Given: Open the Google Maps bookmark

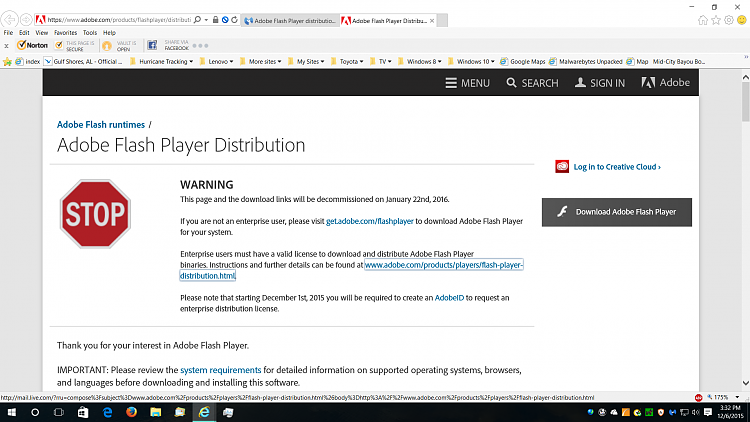Looking at the screenshot, I should tap(523, 61).
